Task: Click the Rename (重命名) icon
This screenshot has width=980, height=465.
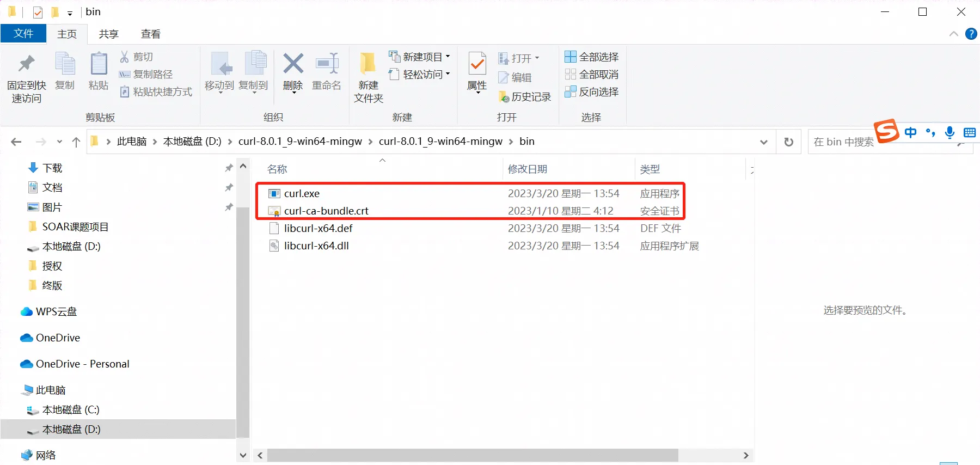Action: point(327,65)
